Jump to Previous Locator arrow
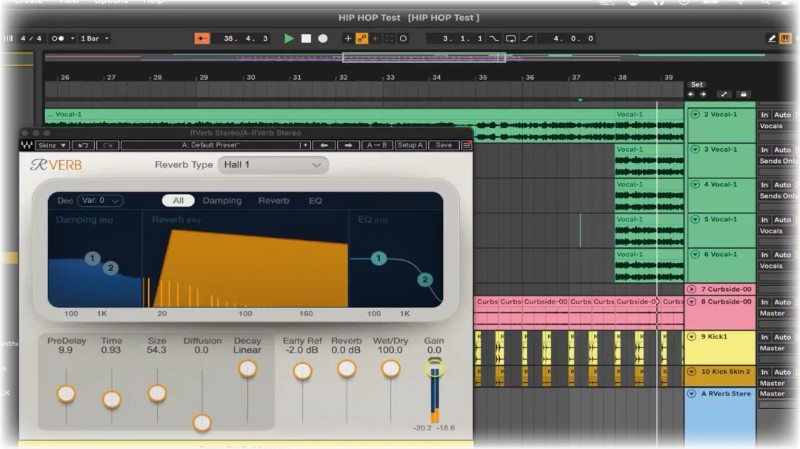This screenshot has width=800, height=449. pyautogui.click(x=691, y=94)
